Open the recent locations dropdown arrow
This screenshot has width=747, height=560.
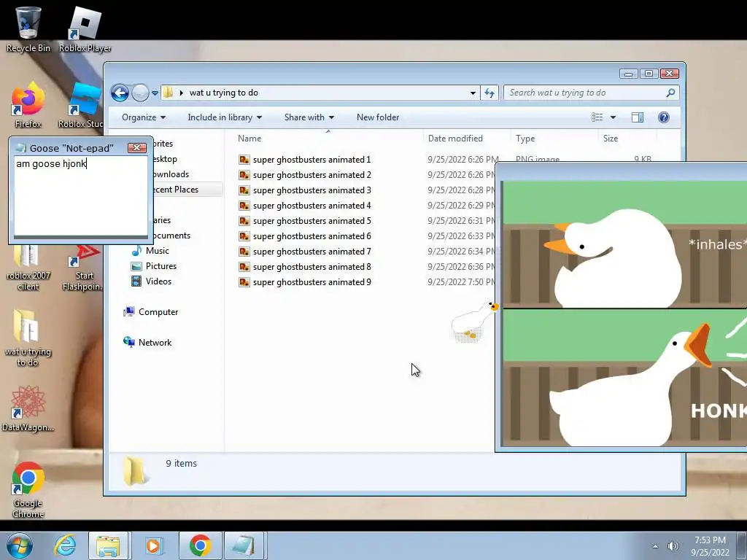(x=155, y=93)
